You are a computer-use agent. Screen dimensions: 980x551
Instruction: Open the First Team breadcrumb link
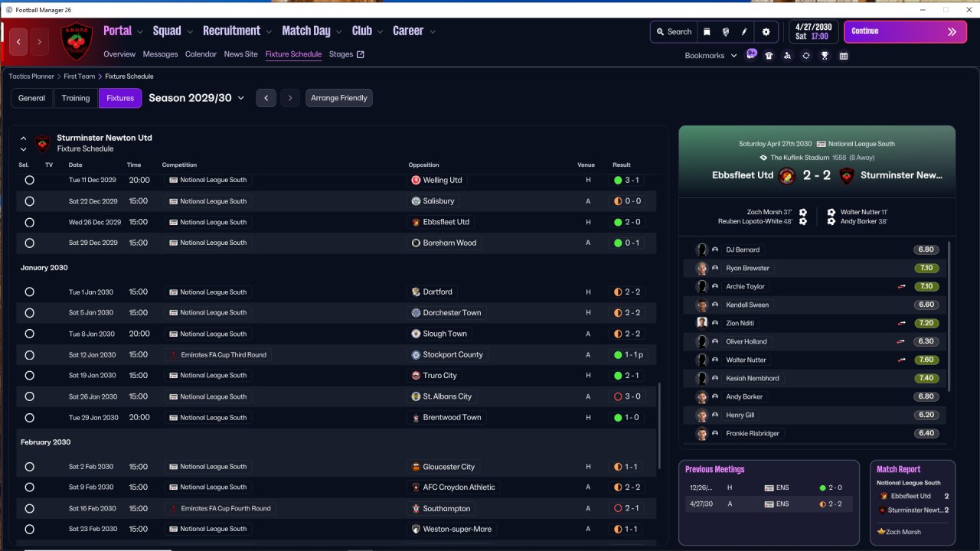click(x=80, y=77)
